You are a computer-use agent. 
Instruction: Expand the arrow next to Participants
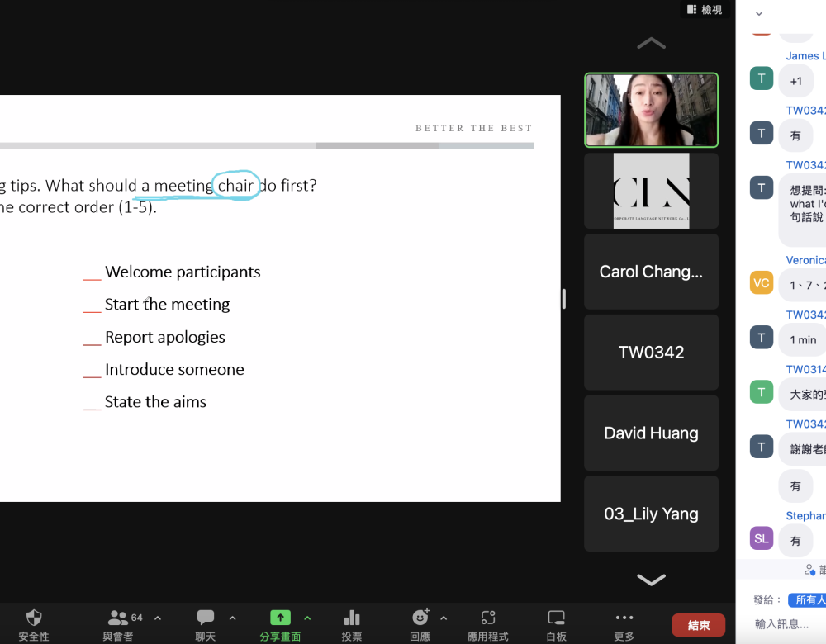[158, 618]
